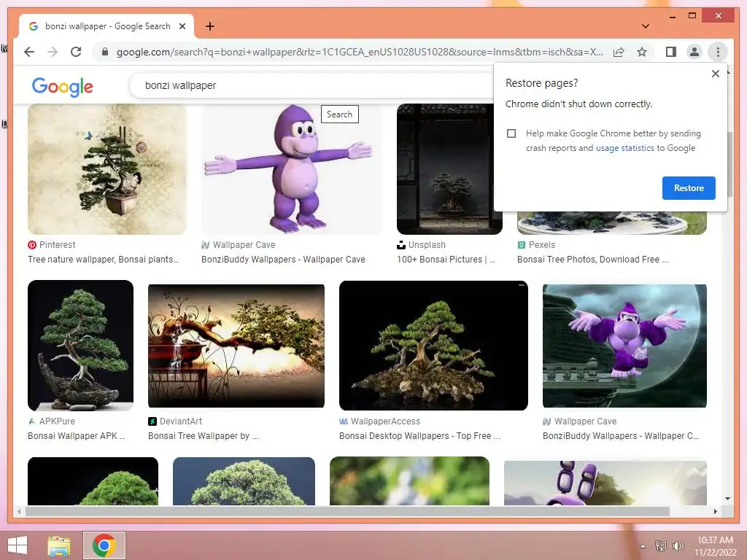Show hidden system tray icons
This screenshot has width=747, height=560.
click(643, 546)
